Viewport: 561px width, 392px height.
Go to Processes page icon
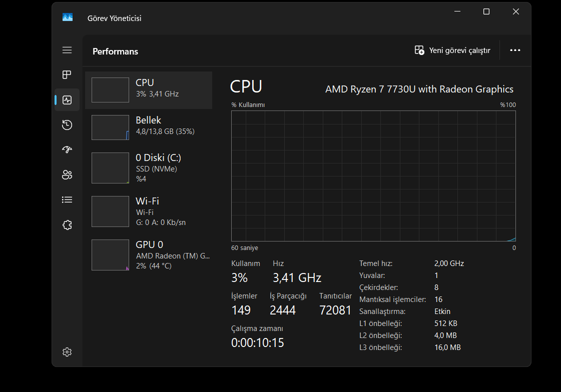click(x=67, y=74)
